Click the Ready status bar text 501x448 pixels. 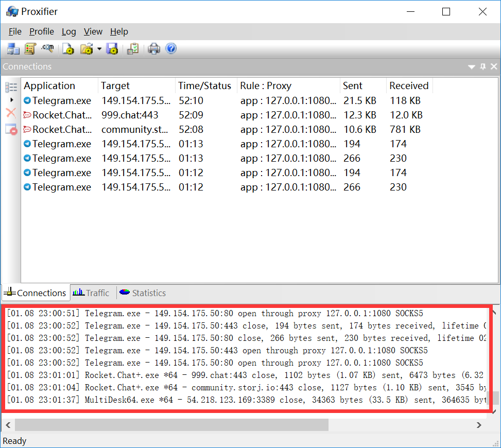click(14, 441)
